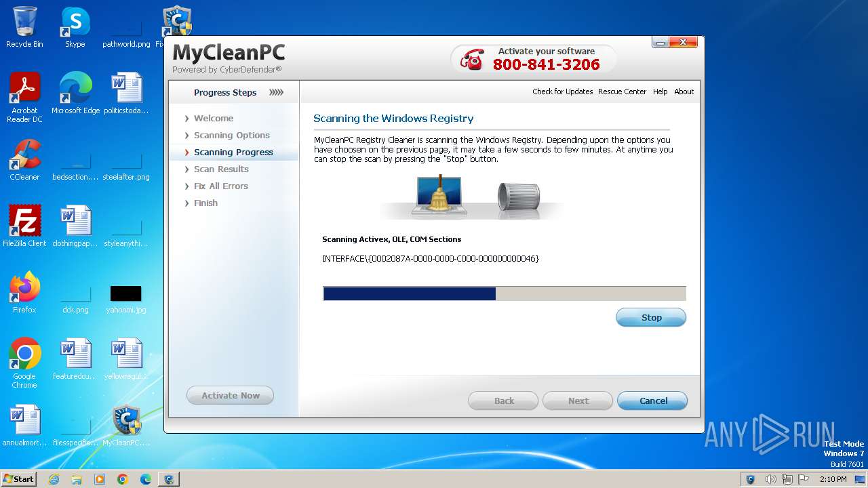Open the yellowregul... Word document
The height and width of the screenshot is (488, 868).
click(x=126, y=359)
